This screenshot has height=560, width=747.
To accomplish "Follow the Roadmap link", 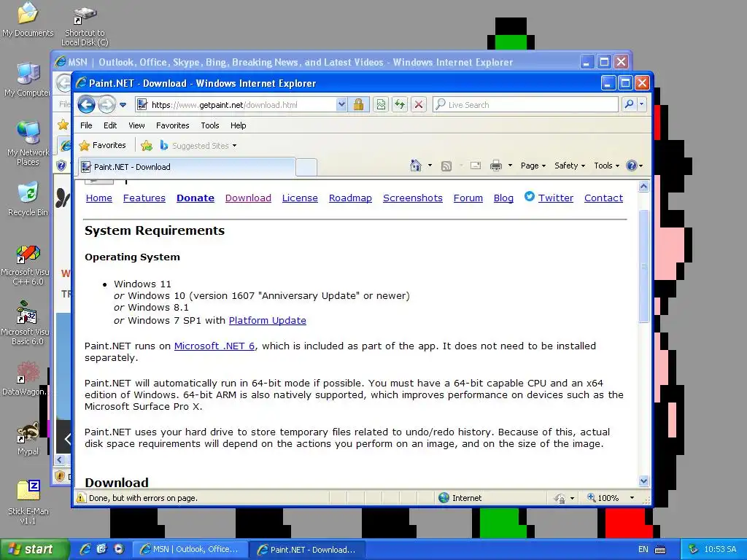I will [x=350, y=198].
